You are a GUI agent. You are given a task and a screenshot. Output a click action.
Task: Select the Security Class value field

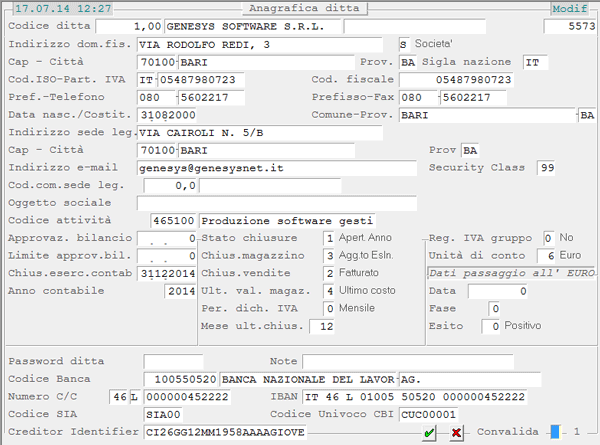point(545,167)
